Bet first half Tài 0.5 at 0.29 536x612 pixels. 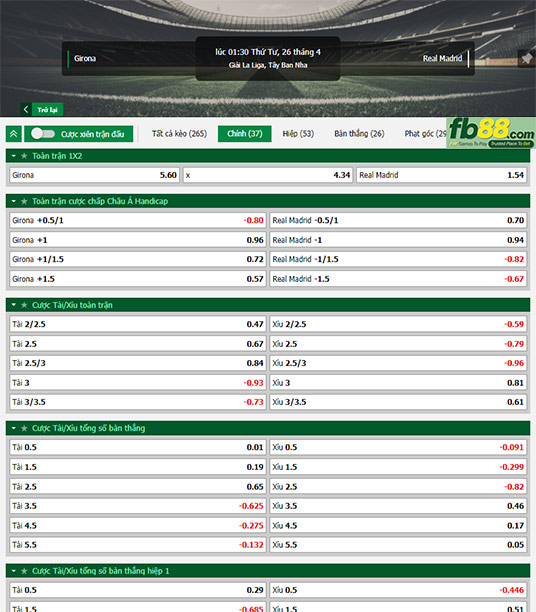coord(138,590)
